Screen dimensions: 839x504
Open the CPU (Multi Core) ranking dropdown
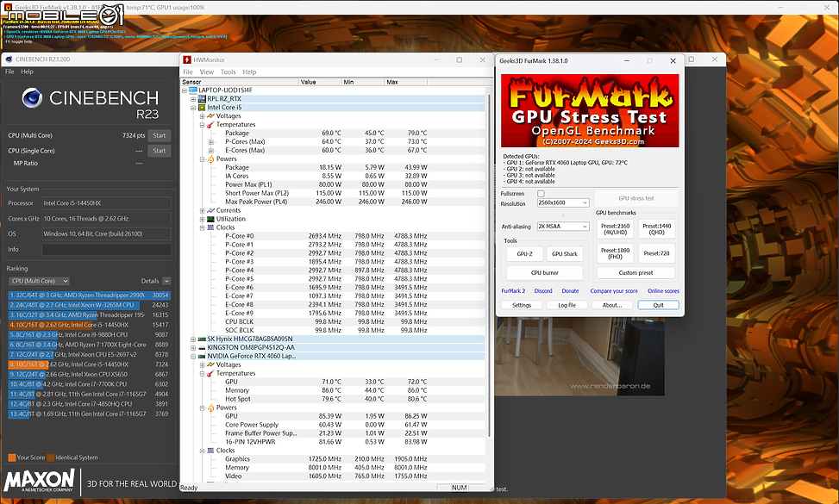pos(39,281)
